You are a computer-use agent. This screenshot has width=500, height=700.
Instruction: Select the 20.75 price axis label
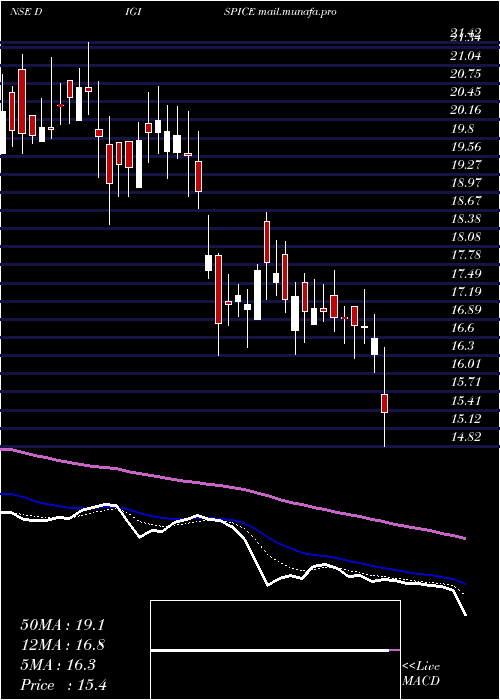pyautogui.click(x=466, y=74)
